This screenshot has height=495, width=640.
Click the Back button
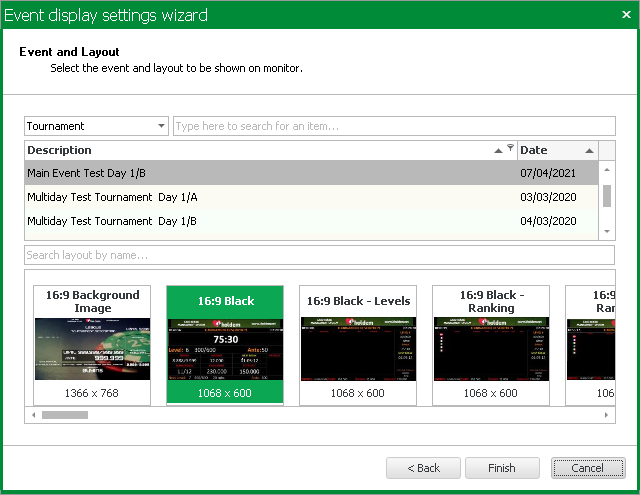(x=422, y=468)
